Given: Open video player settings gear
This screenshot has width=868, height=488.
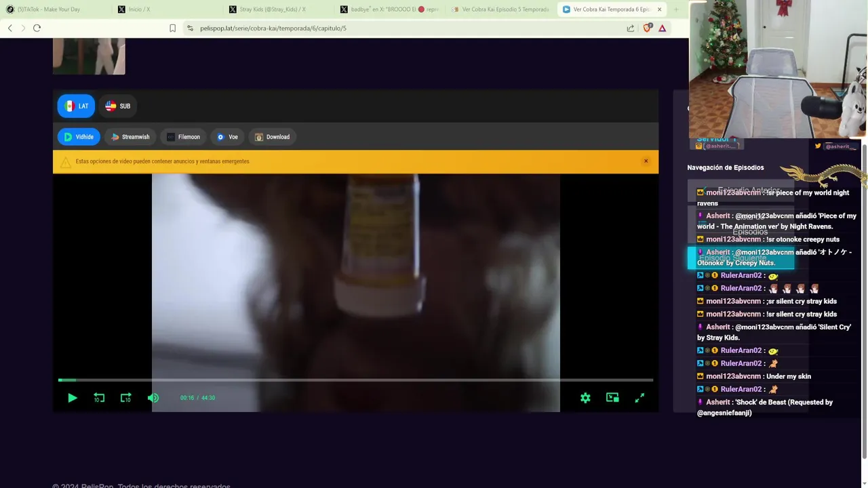Looking at the screenshot, I should click(585, 398).
